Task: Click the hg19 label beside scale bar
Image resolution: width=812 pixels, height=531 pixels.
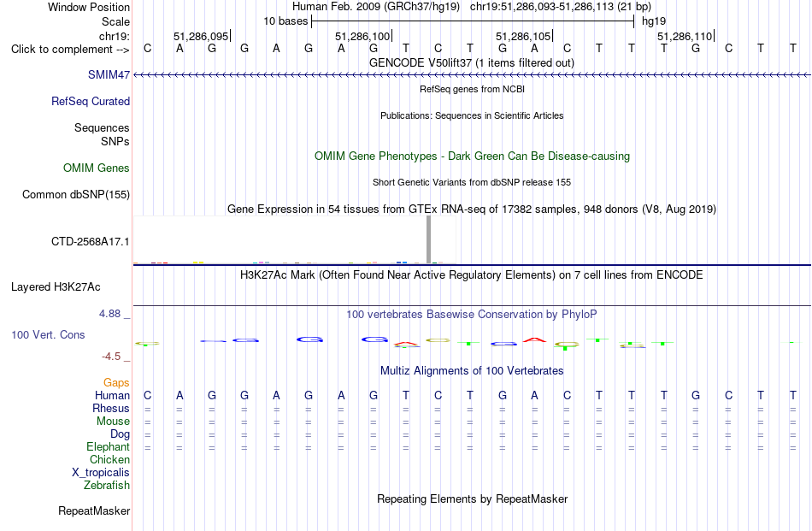Action: pyautogui.click(x=654, y=21)
